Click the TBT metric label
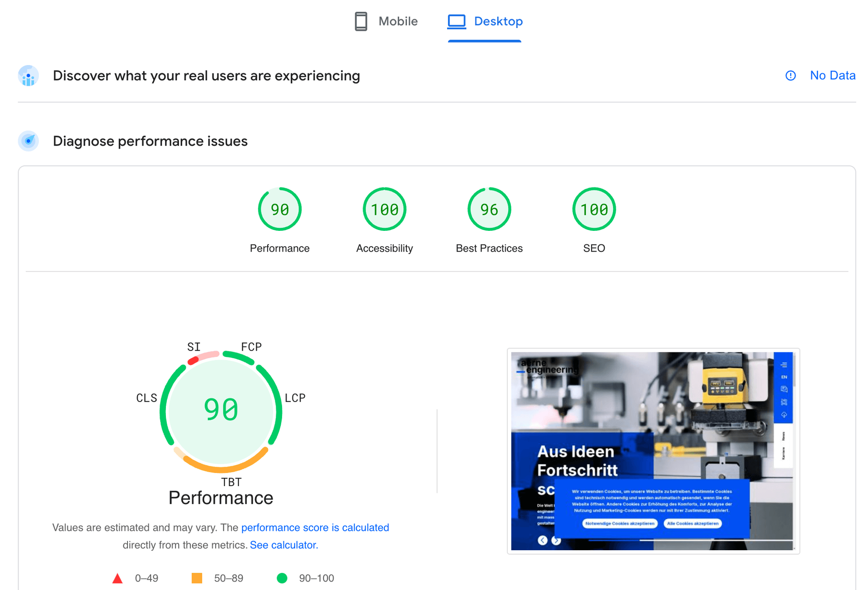 231,482
